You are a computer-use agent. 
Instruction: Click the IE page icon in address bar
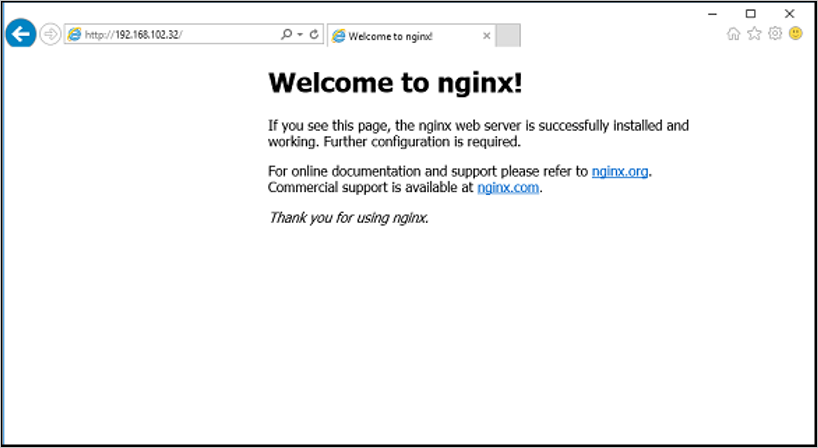[x=75, y=34]
